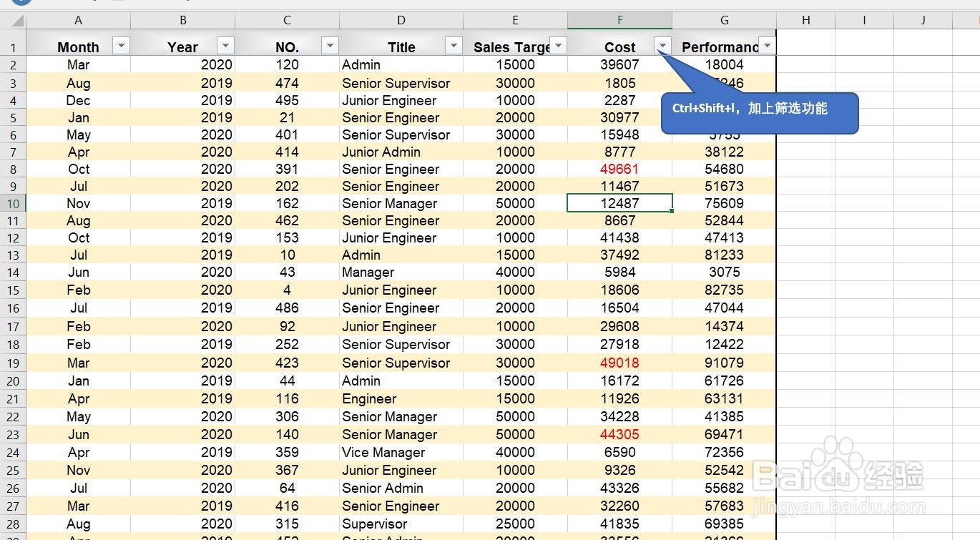
Task: Click the Title header cell
Action: (401, 43)
